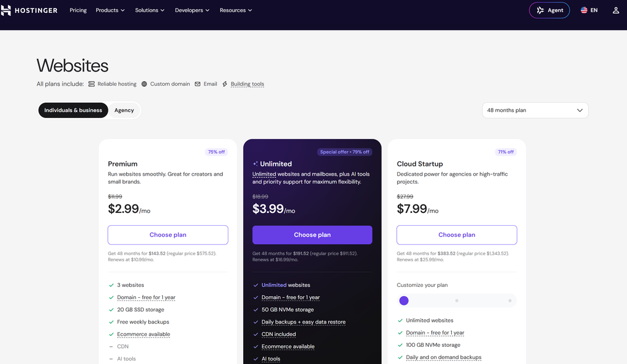
Task: Click checkmark beside CDN included
Action: pos(255,335)
